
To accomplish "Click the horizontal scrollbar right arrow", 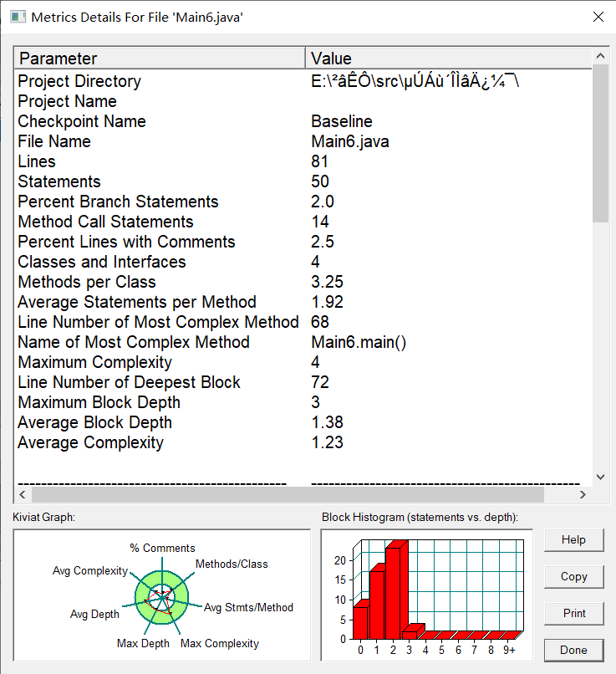I will [583, 495].
